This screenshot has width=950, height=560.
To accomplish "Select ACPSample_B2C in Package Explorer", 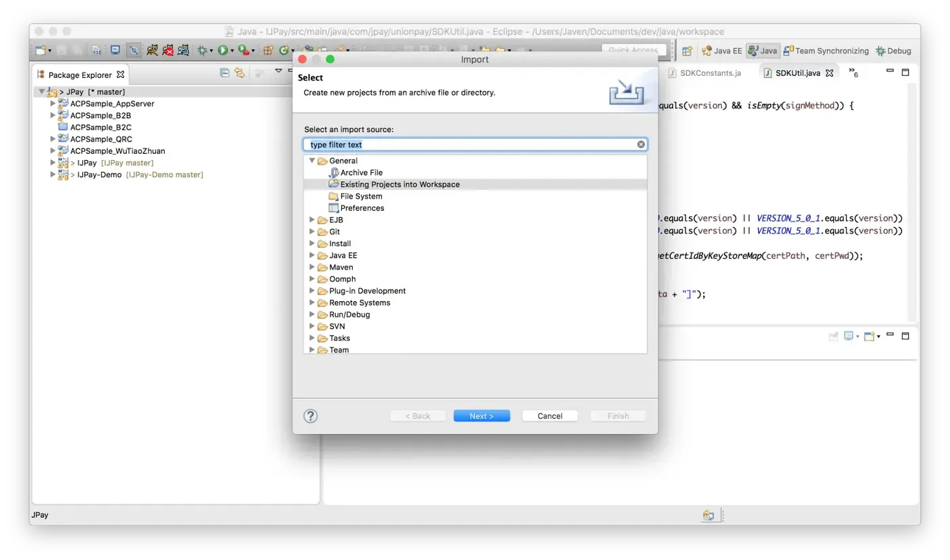I will coord(100,127).
